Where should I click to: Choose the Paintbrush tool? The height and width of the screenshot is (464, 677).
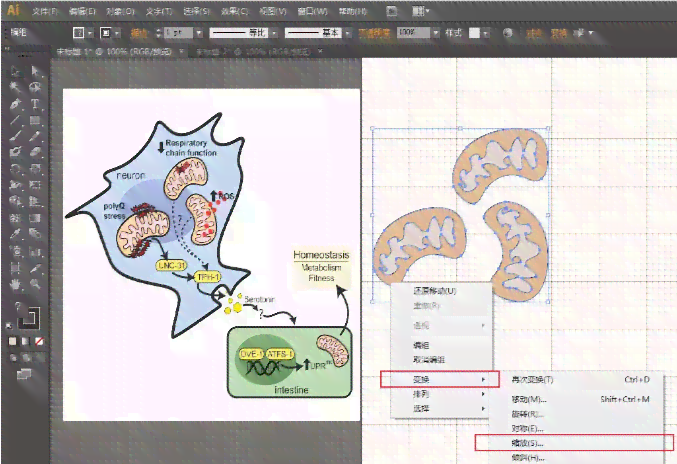[x=15, y=136]
